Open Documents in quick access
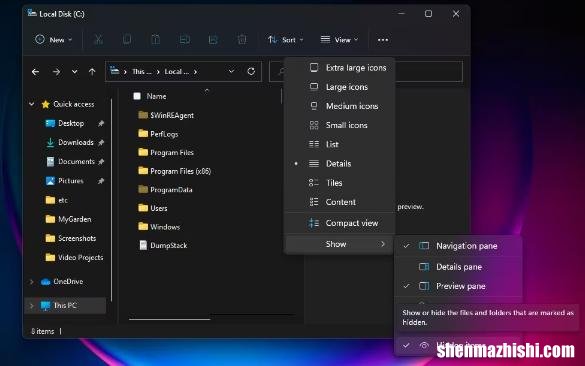 point(76,162)
